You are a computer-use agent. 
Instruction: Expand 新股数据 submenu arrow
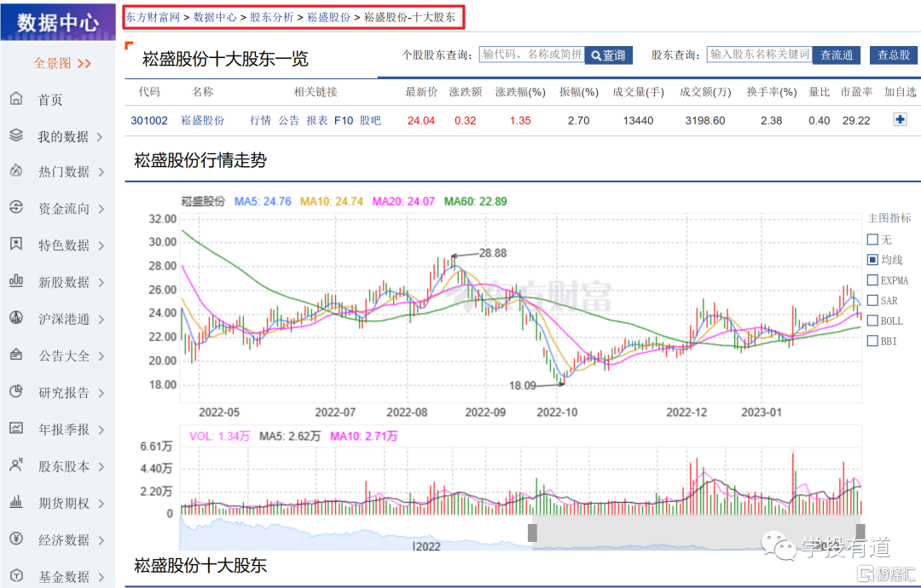click(101, 282)
